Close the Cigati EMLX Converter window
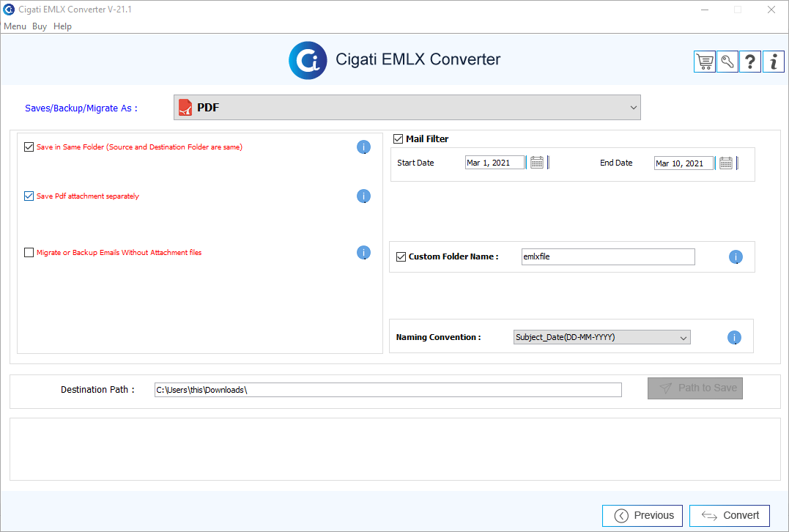The image size is (789, 532). [x=771, y=10]
